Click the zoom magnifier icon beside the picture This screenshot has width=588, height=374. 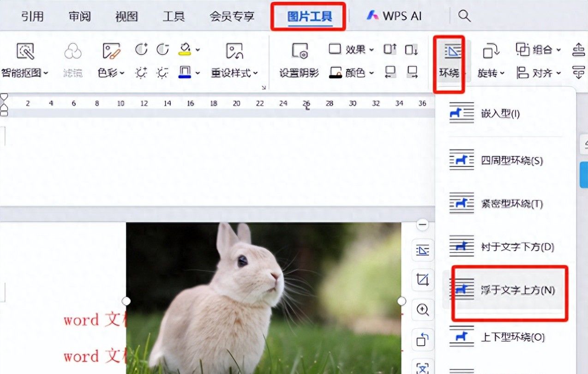(422, 309)
